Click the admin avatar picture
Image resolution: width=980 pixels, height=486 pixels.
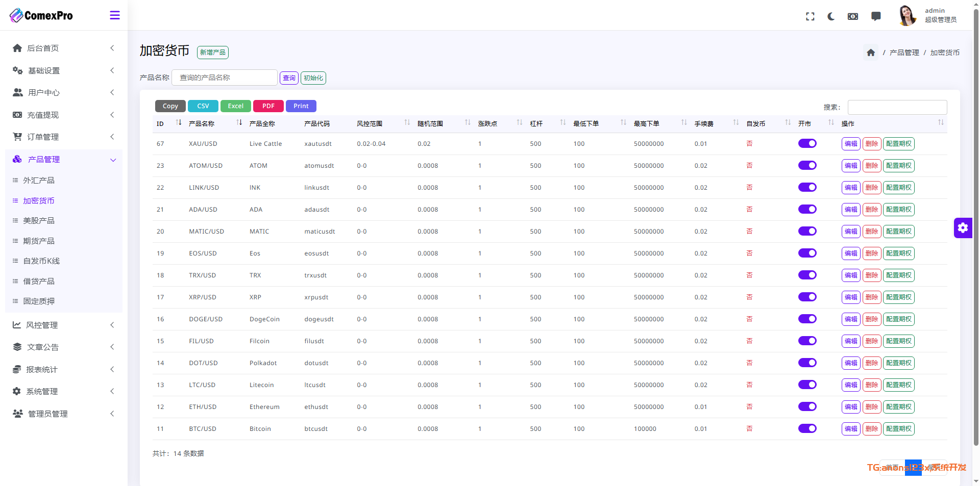click(x=907, y=15)
